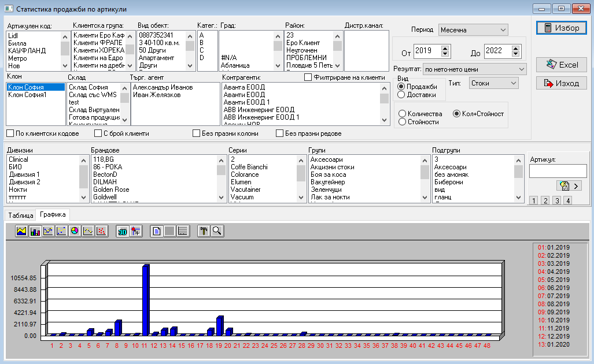Image resolution: width=594 pixels, height=364 pixels.
Task: Click the Артикул input field
Action: point(558,171)
